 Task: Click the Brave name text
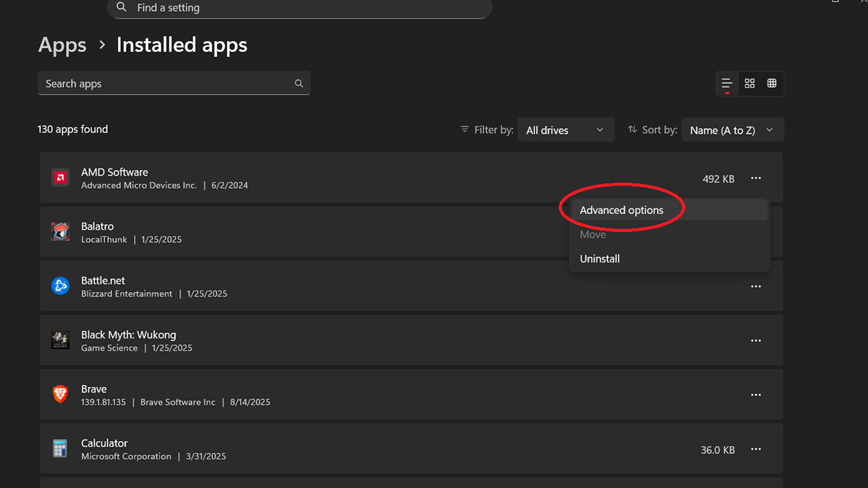coord(94,389)
